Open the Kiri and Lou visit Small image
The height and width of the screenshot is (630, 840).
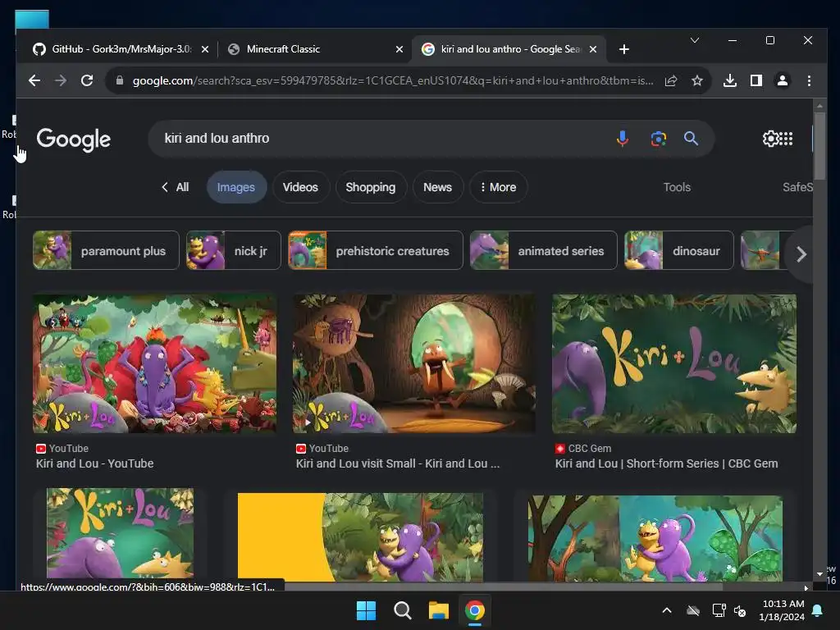414,363
